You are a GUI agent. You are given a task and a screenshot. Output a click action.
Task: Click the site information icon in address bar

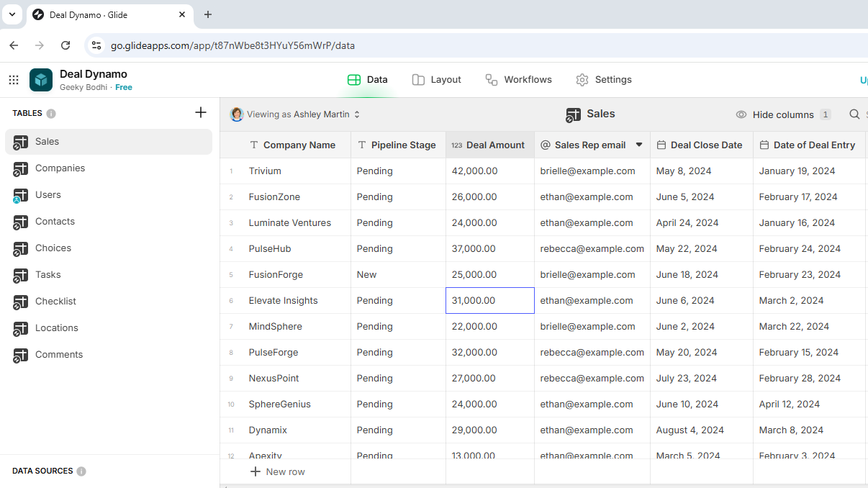tap(96, 45)
